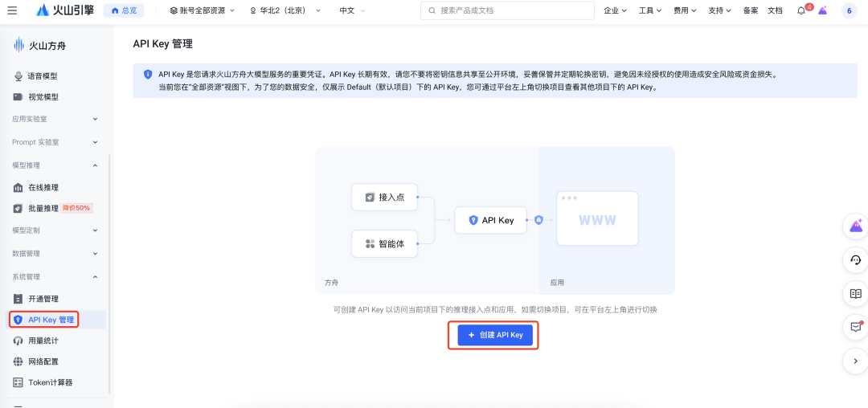Screen dimensions: 868x408
Task: Open the 工具 menu
Action: [x=650, y=10]
